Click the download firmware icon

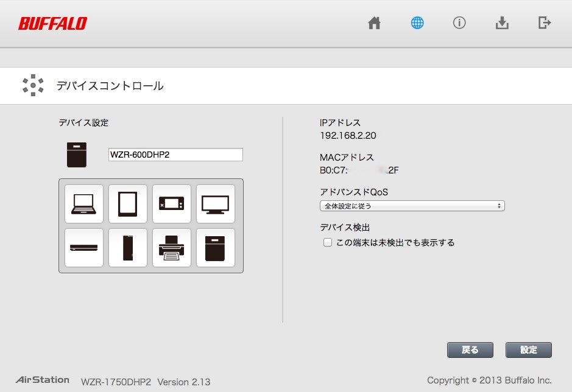(x=502, y=23)
